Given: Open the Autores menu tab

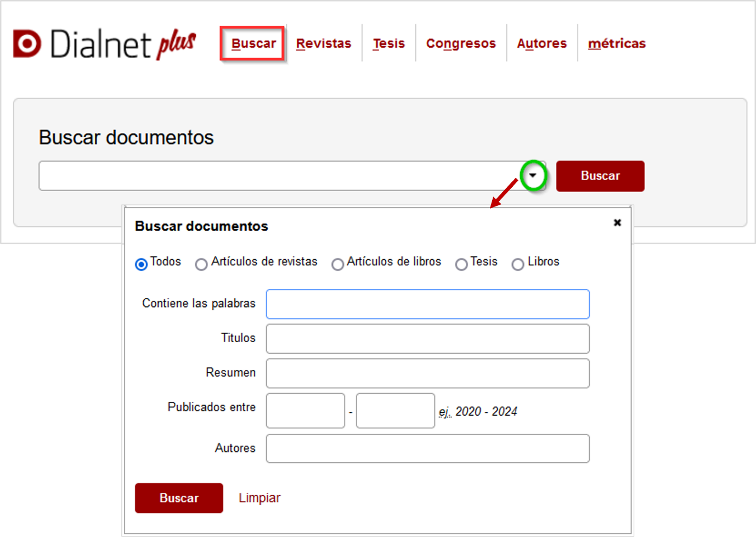Looking at the screenshot, I should point(541,43).
